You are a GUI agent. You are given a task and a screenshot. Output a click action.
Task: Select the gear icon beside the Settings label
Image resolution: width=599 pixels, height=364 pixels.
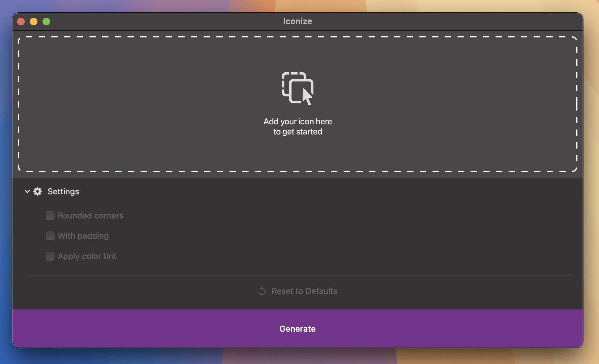click(37, 192)
